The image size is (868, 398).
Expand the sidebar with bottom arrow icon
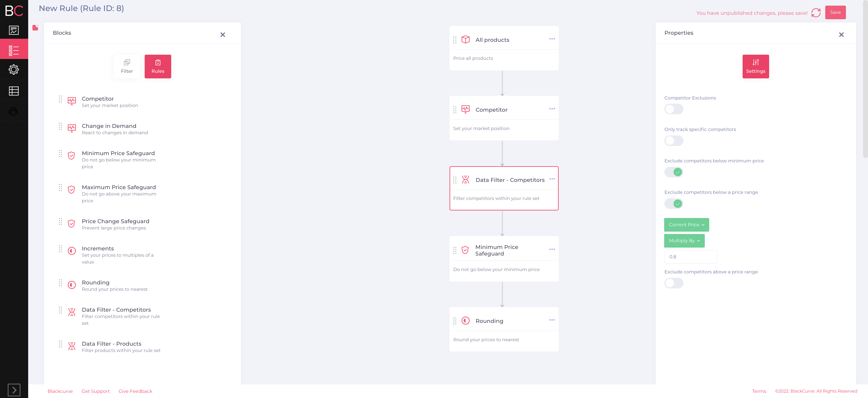tap(14, 390)
